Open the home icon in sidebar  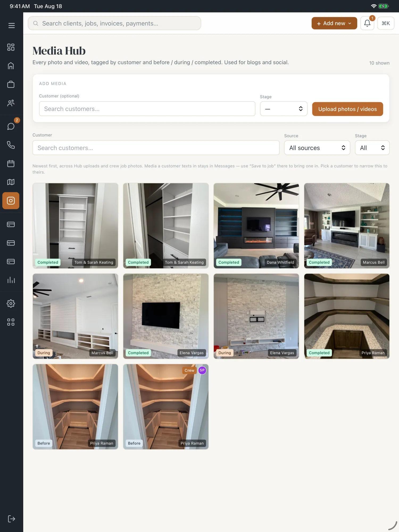point(11,66)
